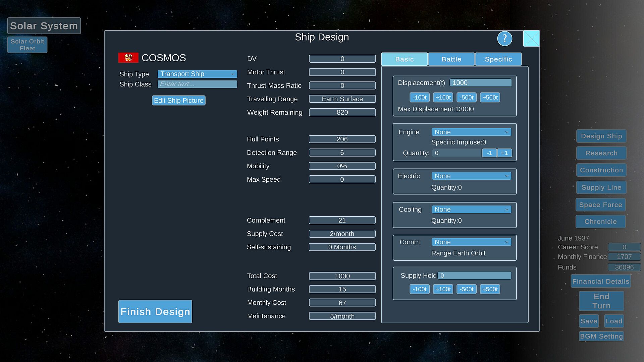Click the Displacement value field
The width and height of the screenshot is (644, 362).
click(480, 83)
